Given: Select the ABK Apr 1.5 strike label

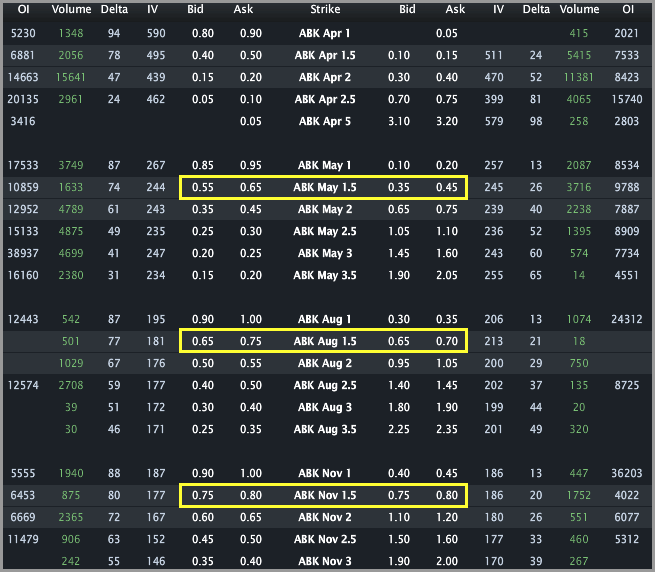Looking at the screenshot, I should pyautogui.click(x=325, y=55).
